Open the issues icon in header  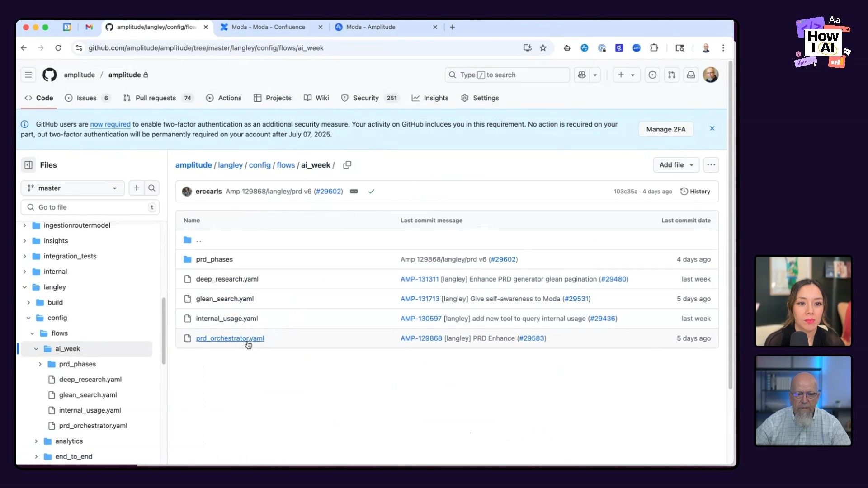tap(652, 75)
